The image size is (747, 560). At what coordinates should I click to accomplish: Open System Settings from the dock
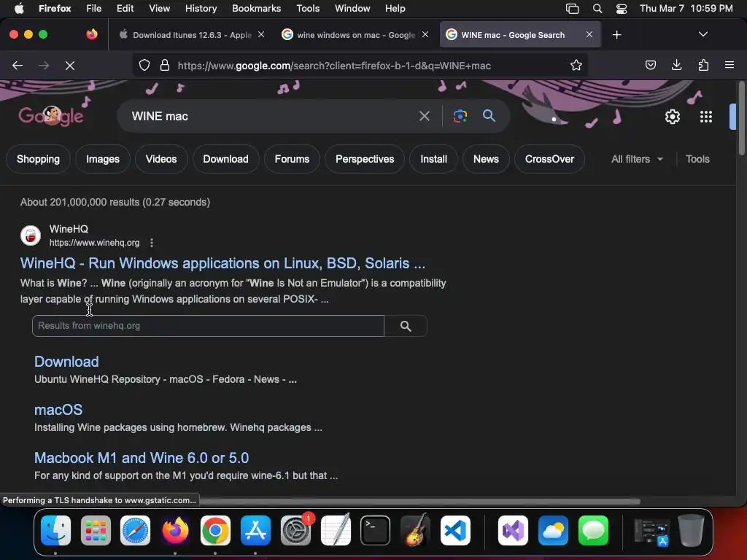[295, 530]
